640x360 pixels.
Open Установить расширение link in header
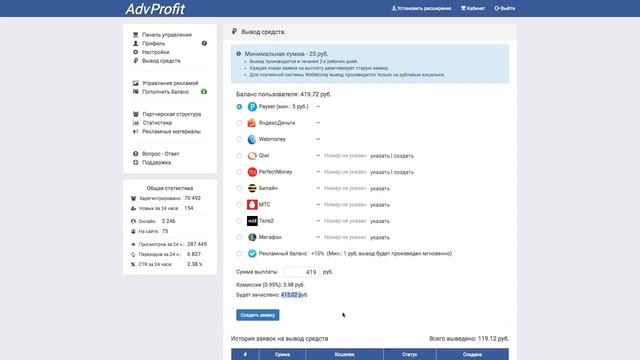421,8
